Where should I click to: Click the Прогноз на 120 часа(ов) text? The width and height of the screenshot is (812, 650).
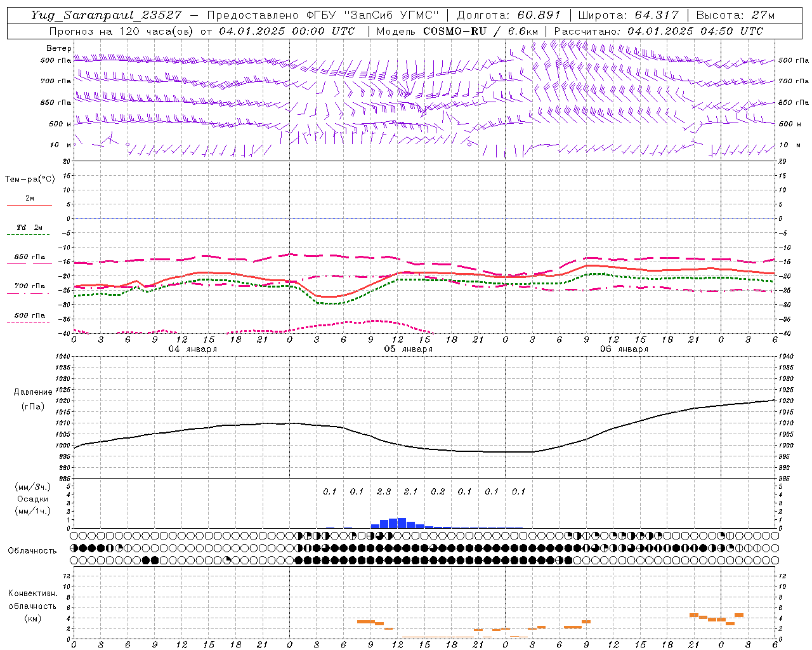point(122,31)
